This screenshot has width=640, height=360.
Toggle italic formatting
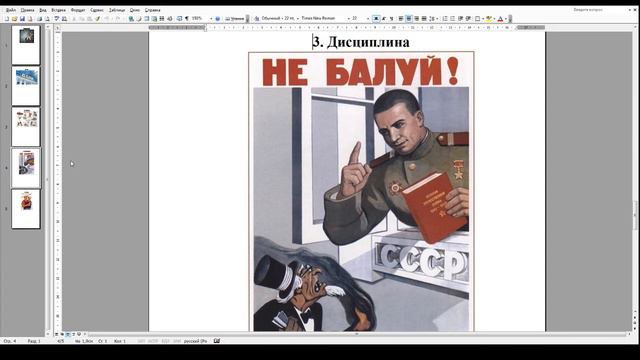pos(384,18)
